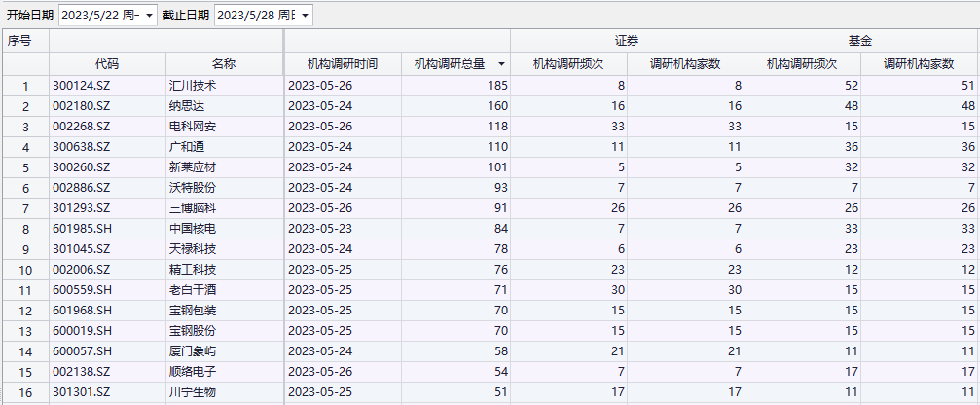Image resolution: width=980 pixels, height=405 pixels.
Task: Open the start date dropdown arrow
Action: pyautogui.click(x=149, y=16)
